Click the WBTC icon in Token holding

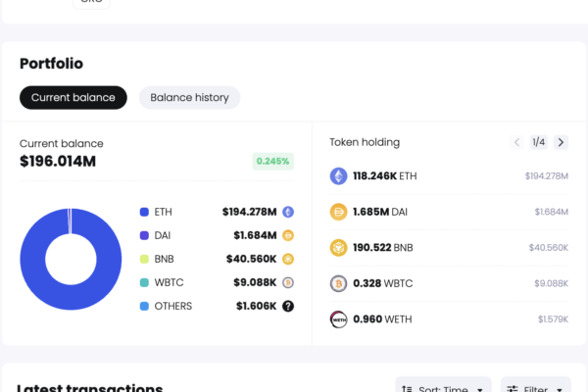point(339,283)
